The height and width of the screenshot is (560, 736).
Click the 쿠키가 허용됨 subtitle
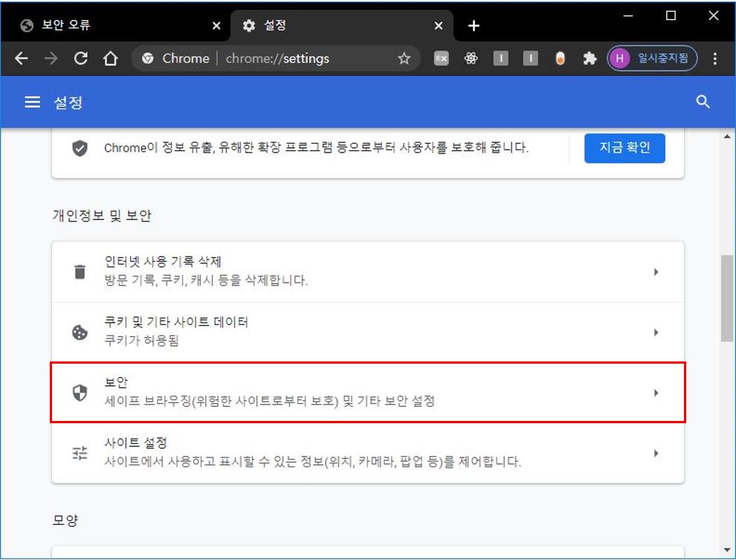(x=141, y=340)
